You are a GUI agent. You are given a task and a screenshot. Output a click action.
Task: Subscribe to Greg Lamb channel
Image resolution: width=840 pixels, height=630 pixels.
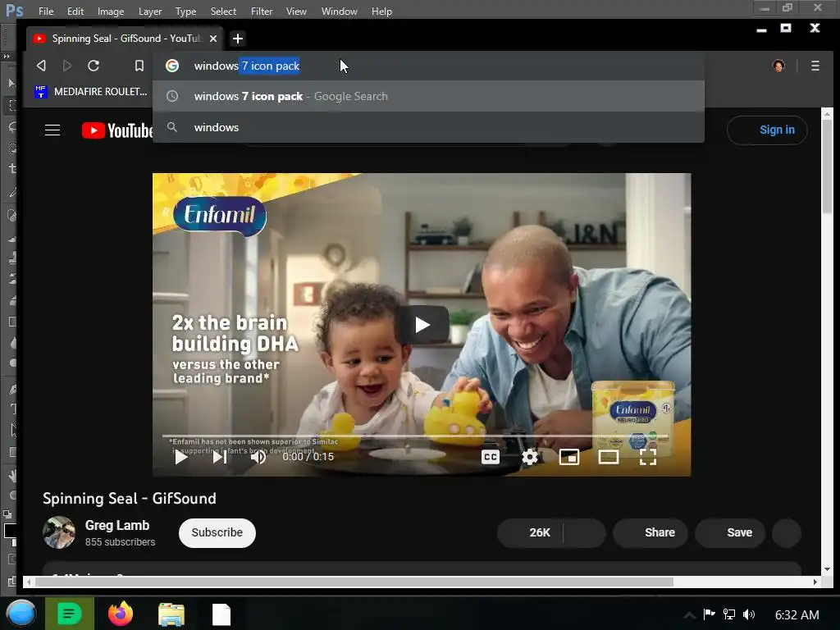[x=217, y=532]
